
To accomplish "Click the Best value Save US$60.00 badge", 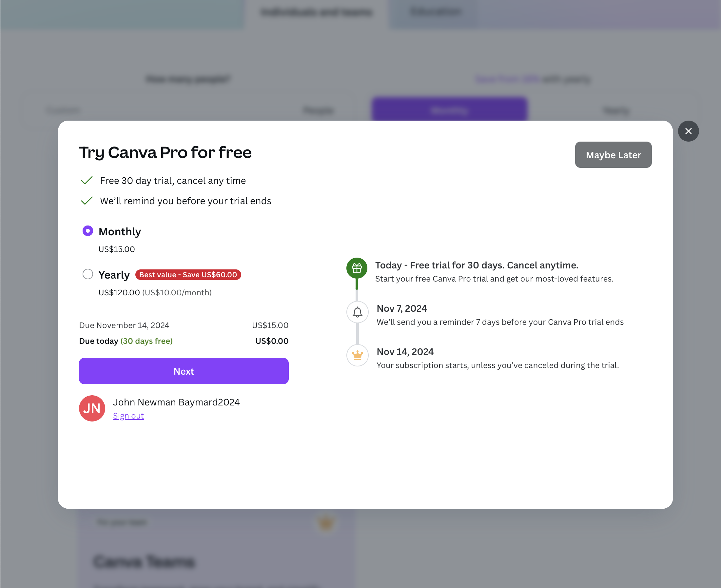I will (188, 275).
